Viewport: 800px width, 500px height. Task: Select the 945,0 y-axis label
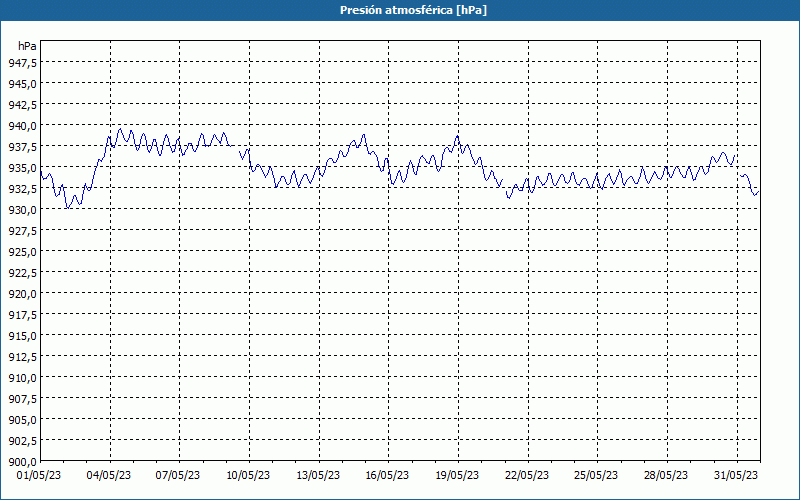pyautogui.click(x=22, y=84)
